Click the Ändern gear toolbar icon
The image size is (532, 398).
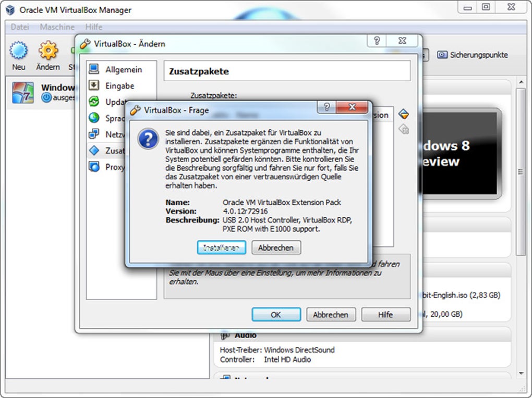(x=48, y=50)
